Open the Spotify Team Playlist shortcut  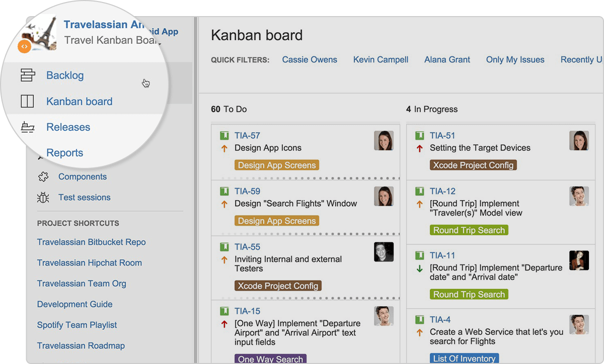(x=77, y=325)
